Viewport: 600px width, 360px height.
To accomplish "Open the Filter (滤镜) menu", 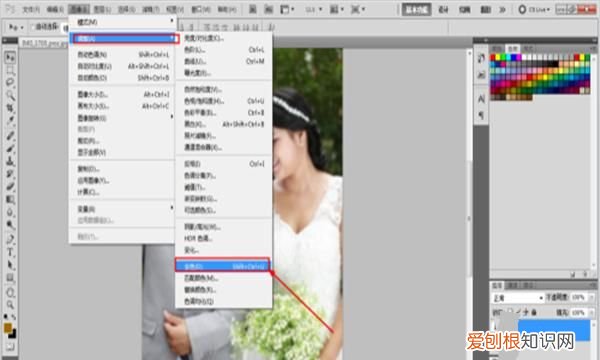I will (x=150, y=9).
